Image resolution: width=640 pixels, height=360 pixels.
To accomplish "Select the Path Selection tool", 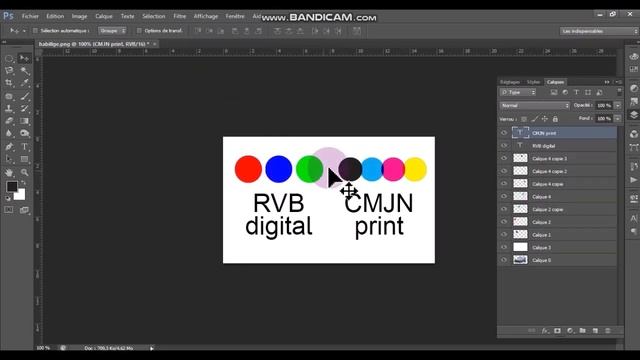I will coord(9,159).
